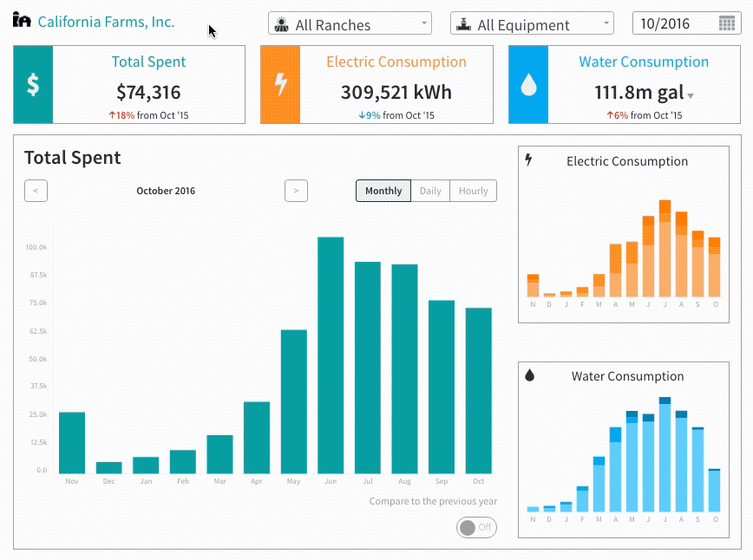Click the 10/2016 date input field

687,23
